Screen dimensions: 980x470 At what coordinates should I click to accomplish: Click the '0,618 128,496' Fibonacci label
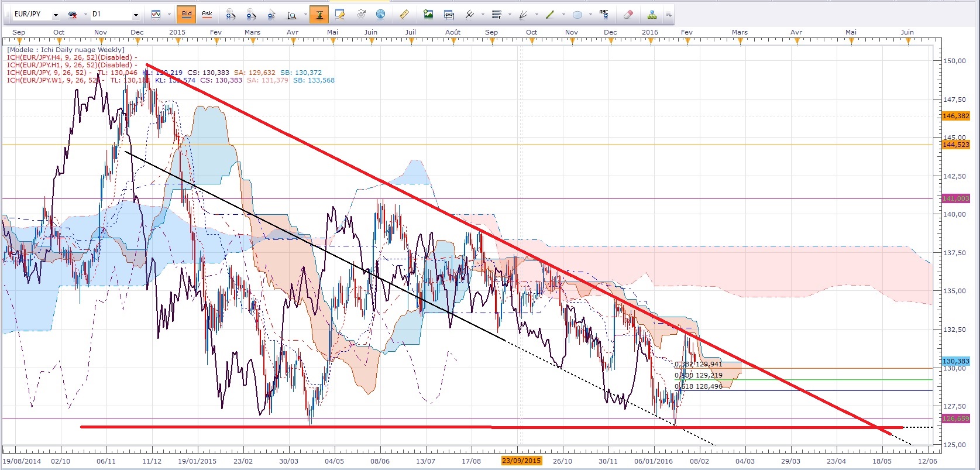699,386
